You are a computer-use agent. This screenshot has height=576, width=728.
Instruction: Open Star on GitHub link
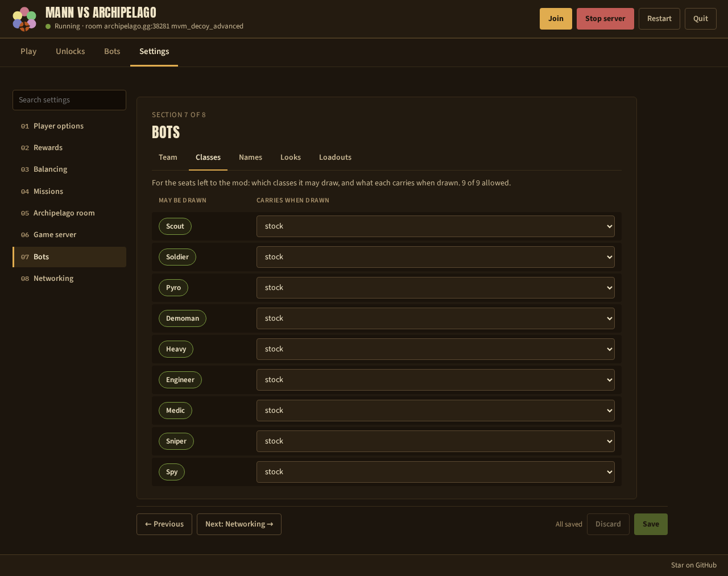[x=694, y=565]
